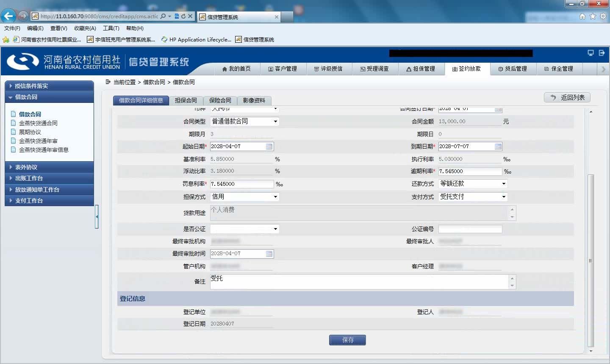Screen dimensions: 610x364
Task: Expand the 表外协议 sidebar section
Action: tap(49, 167)
